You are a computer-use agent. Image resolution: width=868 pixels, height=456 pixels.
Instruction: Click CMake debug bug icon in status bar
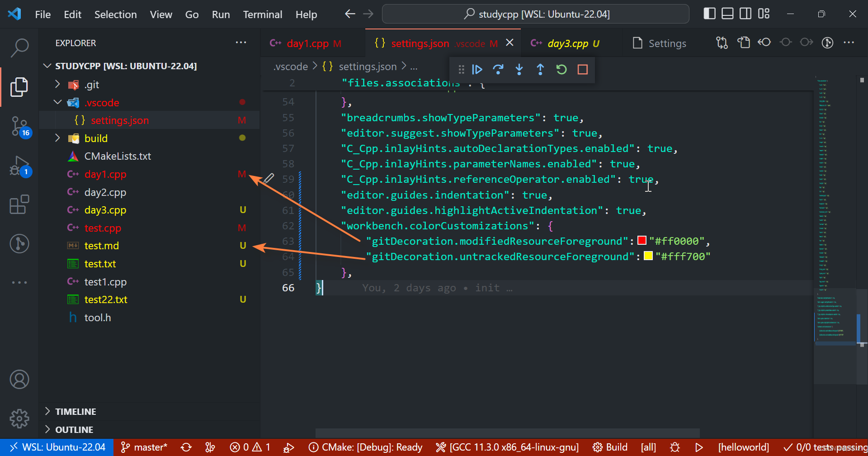tap(675, 447)
